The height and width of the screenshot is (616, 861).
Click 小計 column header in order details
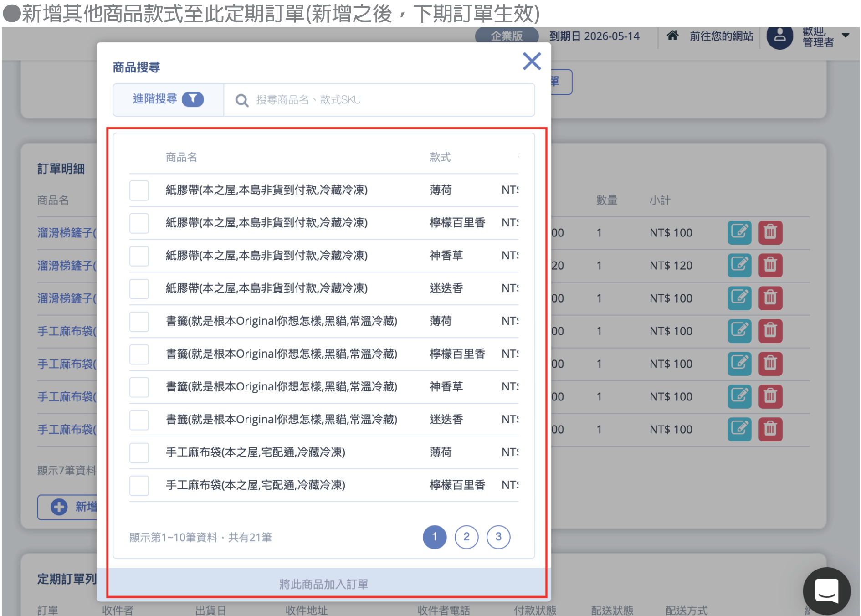660,200
